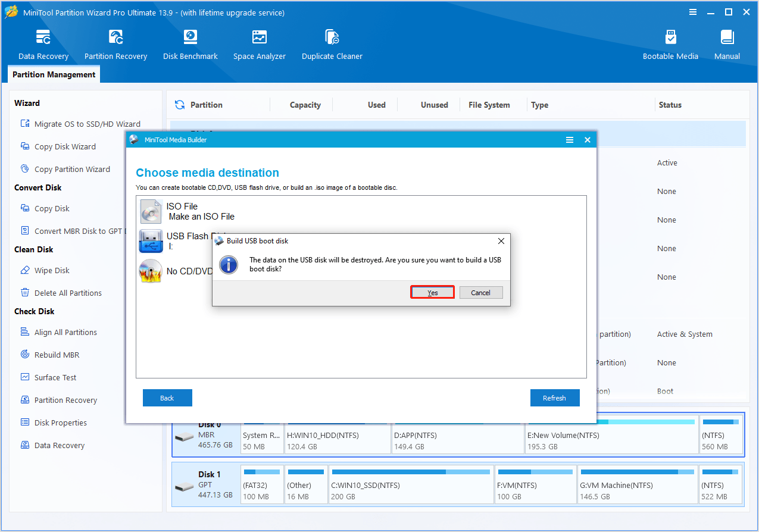Viewport: 759px width, 532px height.
Task: Confirm Yes to build the USB boot disk
Action: 433,292
